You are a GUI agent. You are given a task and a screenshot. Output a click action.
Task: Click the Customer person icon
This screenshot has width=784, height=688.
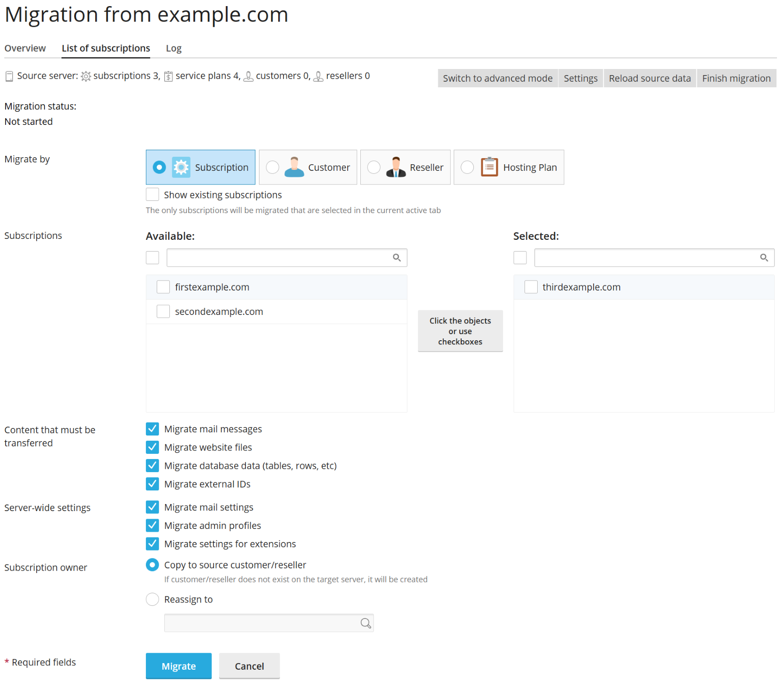(294, 168)
